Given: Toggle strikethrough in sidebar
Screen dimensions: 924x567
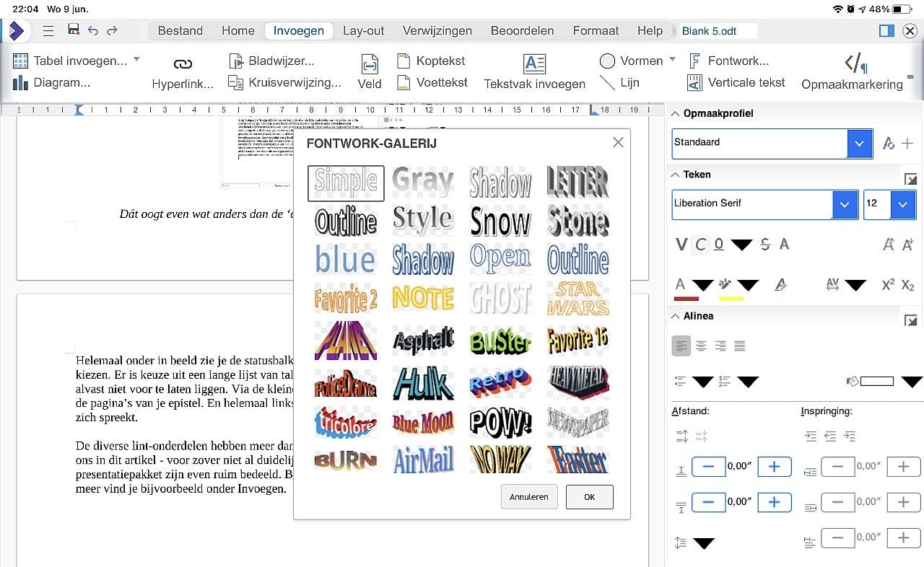Looking at the screenshot, I should click(765, 245).
